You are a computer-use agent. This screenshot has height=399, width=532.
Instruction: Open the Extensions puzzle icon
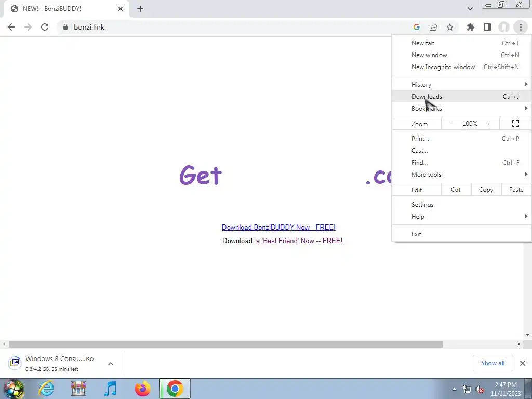click(471, 27)
